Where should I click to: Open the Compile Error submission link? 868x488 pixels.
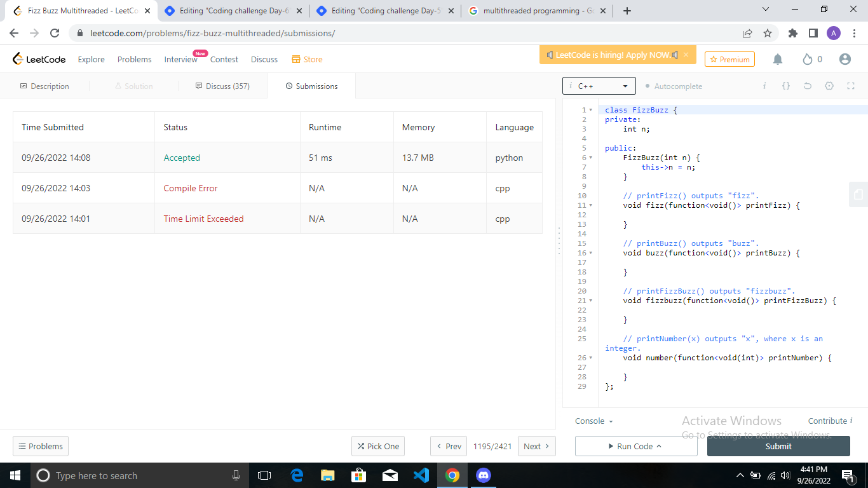(x=191, y=188)
